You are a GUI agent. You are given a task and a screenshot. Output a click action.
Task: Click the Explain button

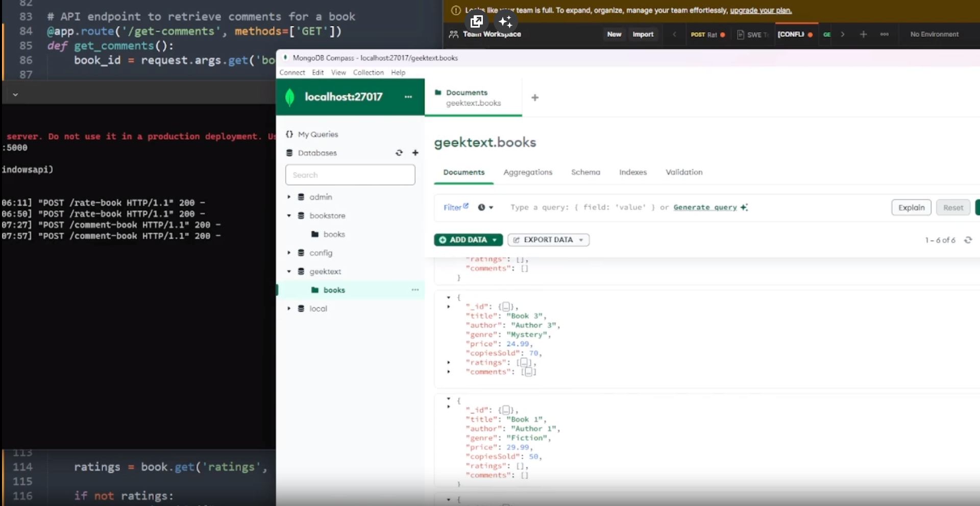911,207
